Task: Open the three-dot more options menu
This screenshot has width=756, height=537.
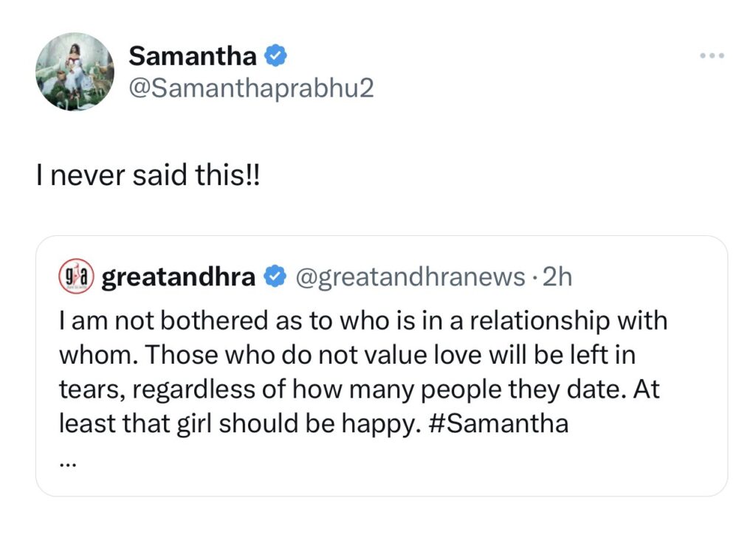Action: [712, 56]
